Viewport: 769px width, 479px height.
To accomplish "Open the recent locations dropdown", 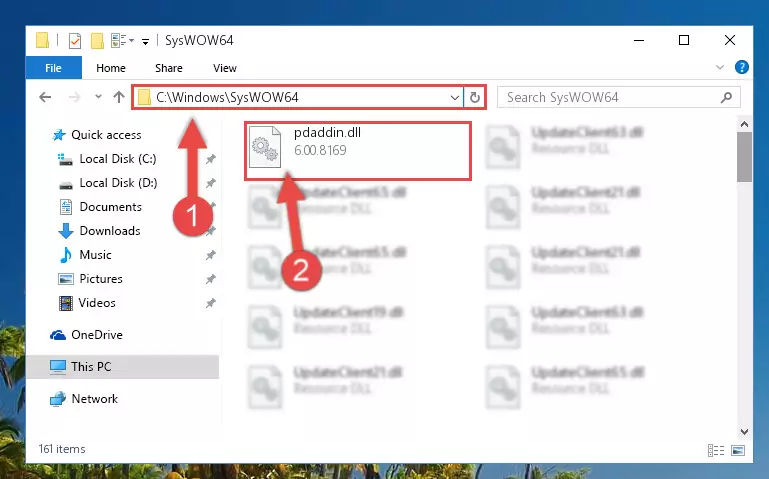I will (98, 97).
